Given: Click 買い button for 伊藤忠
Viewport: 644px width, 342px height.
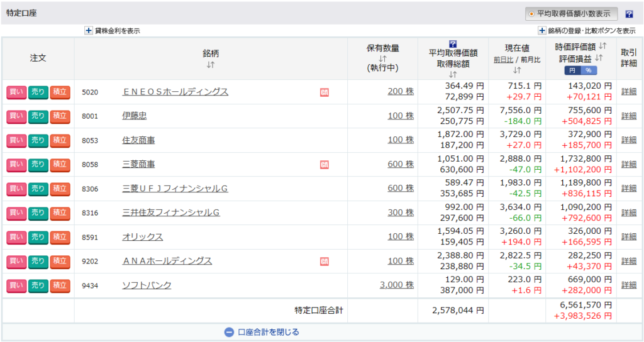Looking at the screenshot, I should click(x=16, y=116).
